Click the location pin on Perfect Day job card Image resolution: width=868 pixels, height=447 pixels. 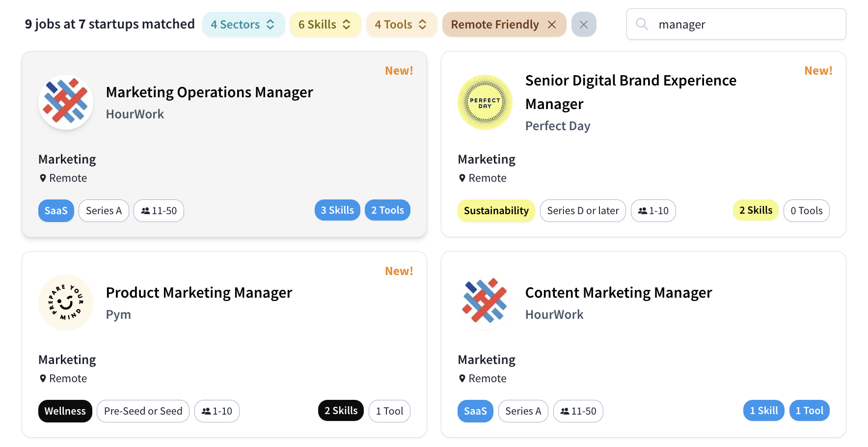click(462, 178)
